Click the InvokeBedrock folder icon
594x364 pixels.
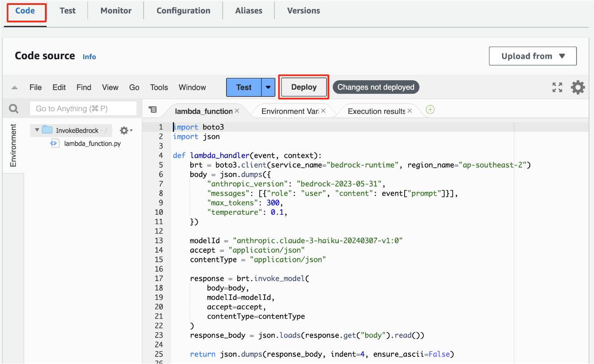pos(48,130)
